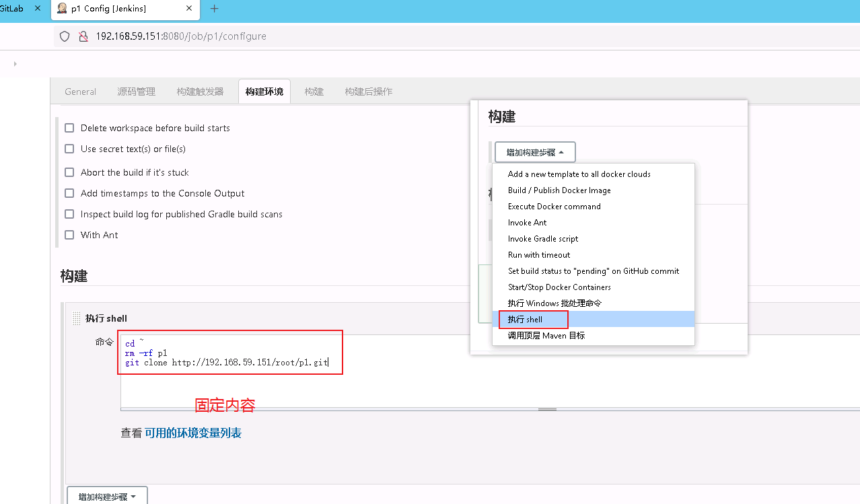This screenshot has width=860, height=504.
Task: Choose Add a new template to all docker clouds
Action: pos(594,174)
